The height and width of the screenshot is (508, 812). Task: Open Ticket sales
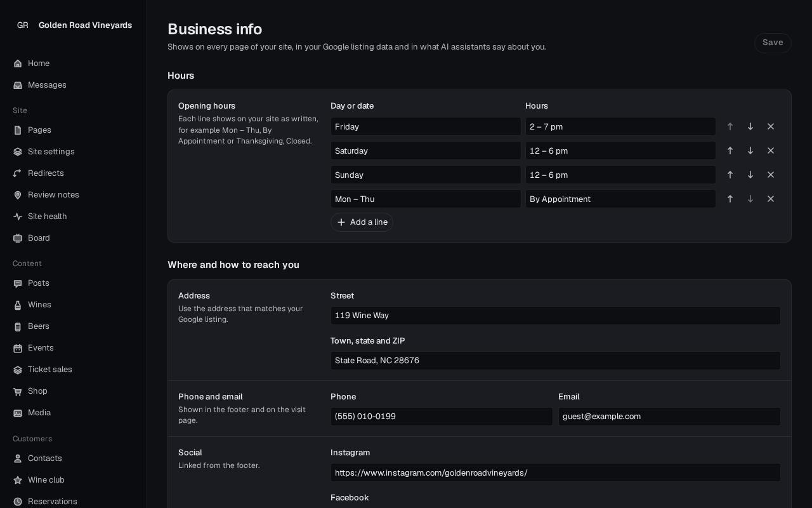pos(74,370)
